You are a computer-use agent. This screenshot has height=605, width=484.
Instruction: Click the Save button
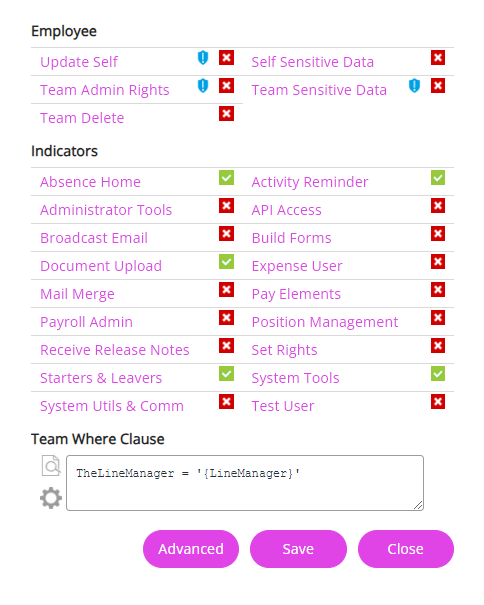pos(298,549)
